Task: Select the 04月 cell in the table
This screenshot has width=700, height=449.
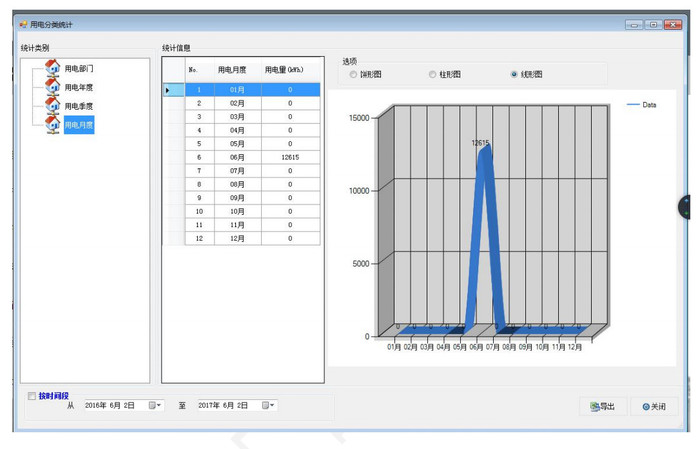Action: point(238,130)
